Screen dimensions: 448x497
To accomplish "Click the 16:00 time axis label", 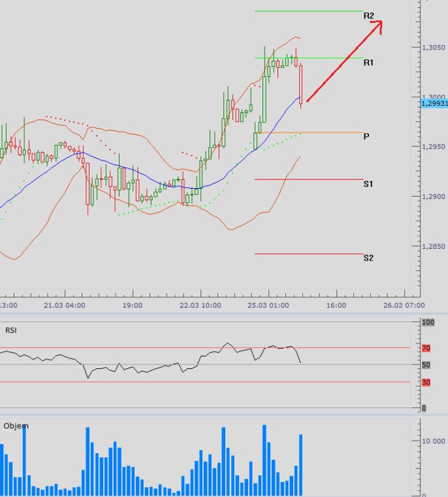I will [336, 305].
